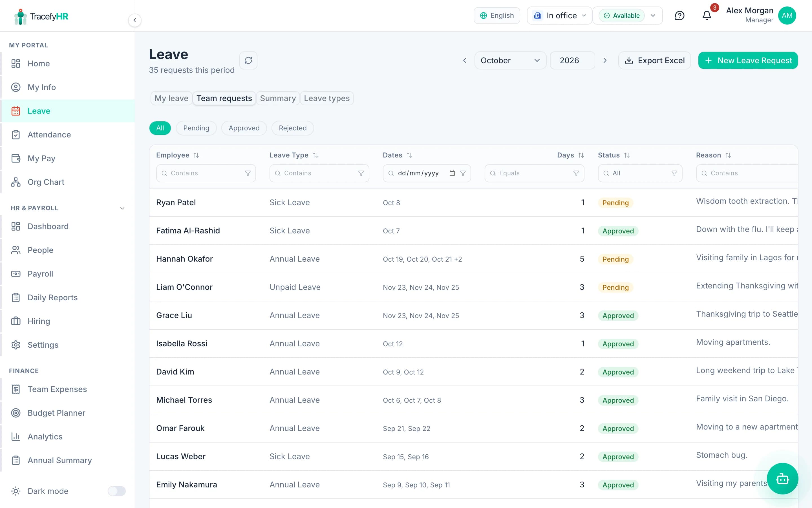This screenshot has width=812, height=508.
Task: Go to next month with right arrow
Action: tap(605, 60)
